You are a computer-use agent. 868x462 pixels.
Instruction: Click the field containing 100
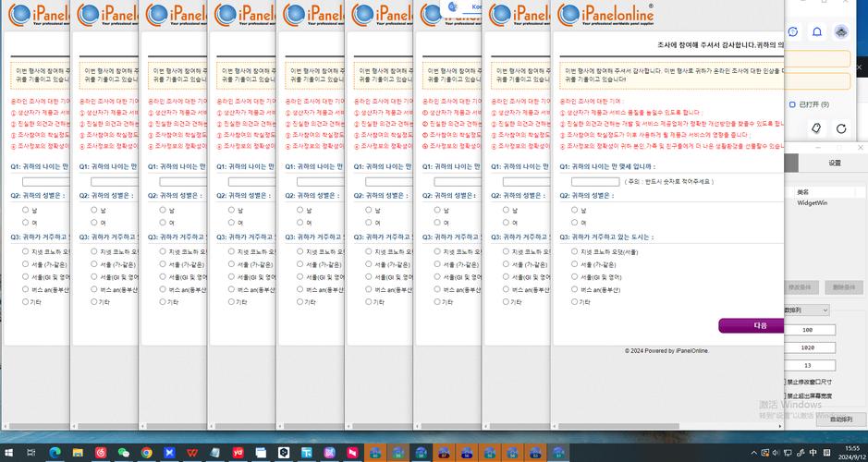tap(810, 330)
